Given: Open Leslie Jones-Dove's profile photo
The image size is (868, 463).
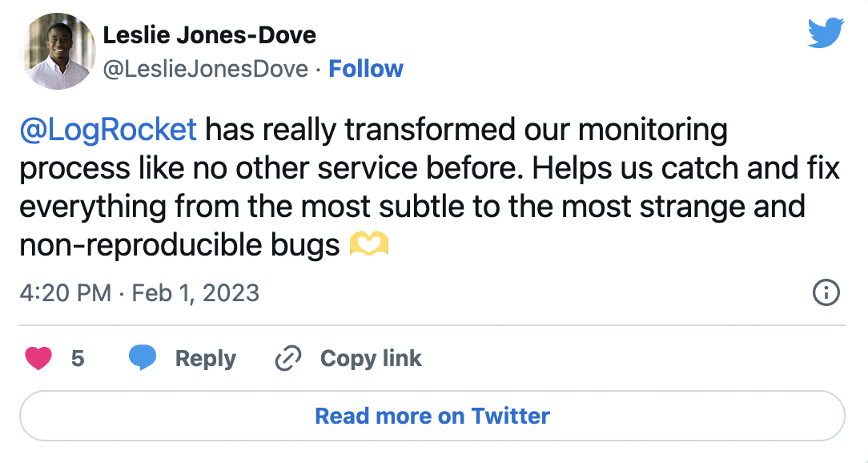Looking at the screenshot, I should [x=58, y=51].
